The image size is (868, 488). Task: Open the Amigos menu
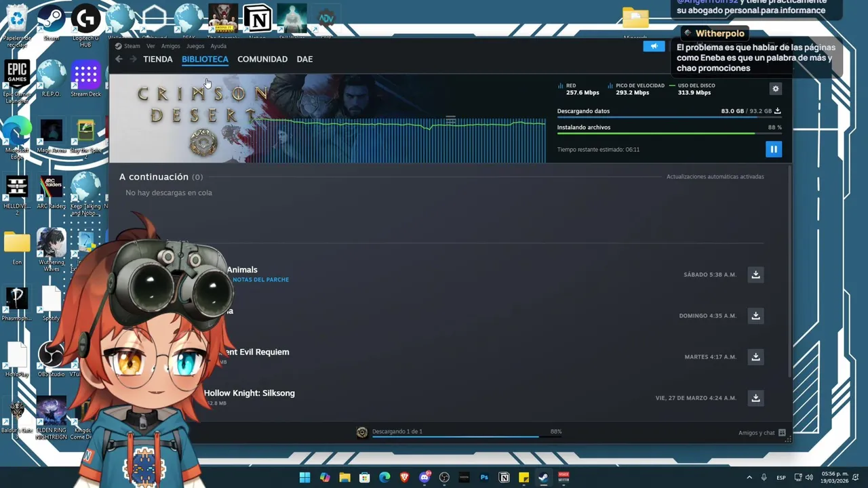[x=171, y=46]
